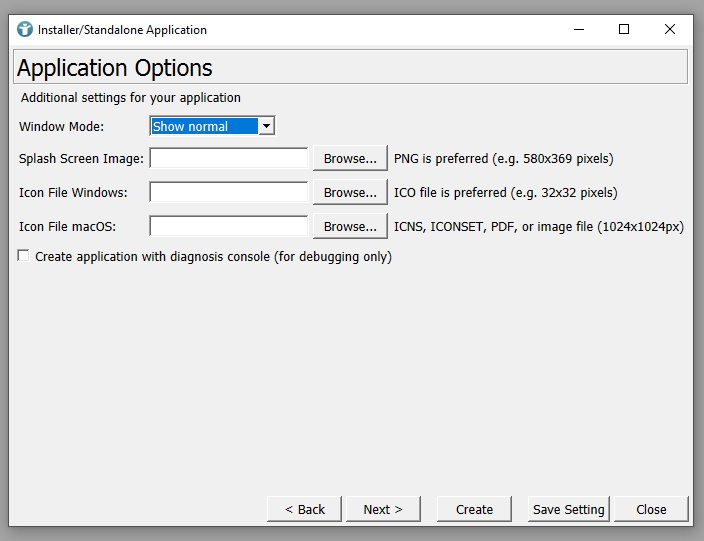
Task: Go to the previous page with Back
Action: click(x=304, y=509)
